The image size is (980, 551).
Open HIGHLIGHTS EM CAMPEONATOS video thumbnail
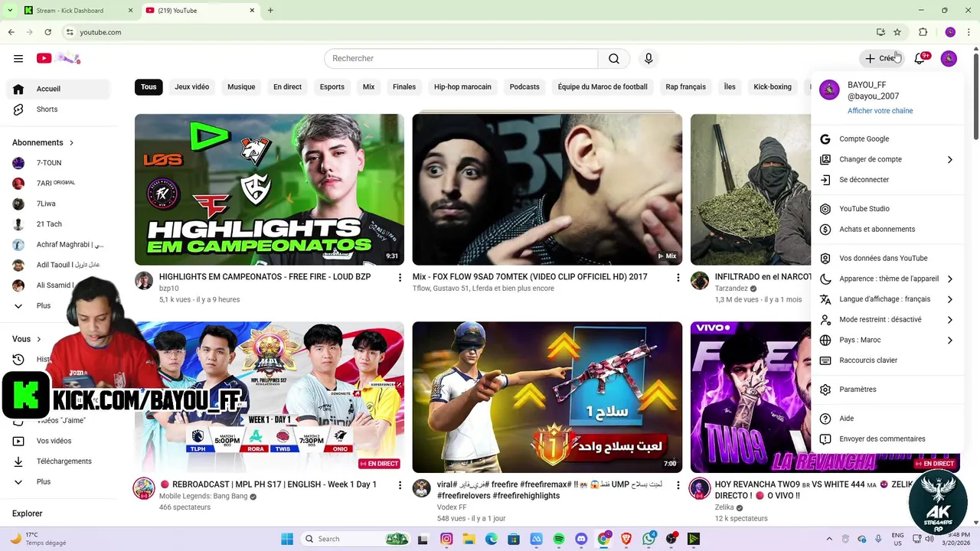[x=269, y=189]
